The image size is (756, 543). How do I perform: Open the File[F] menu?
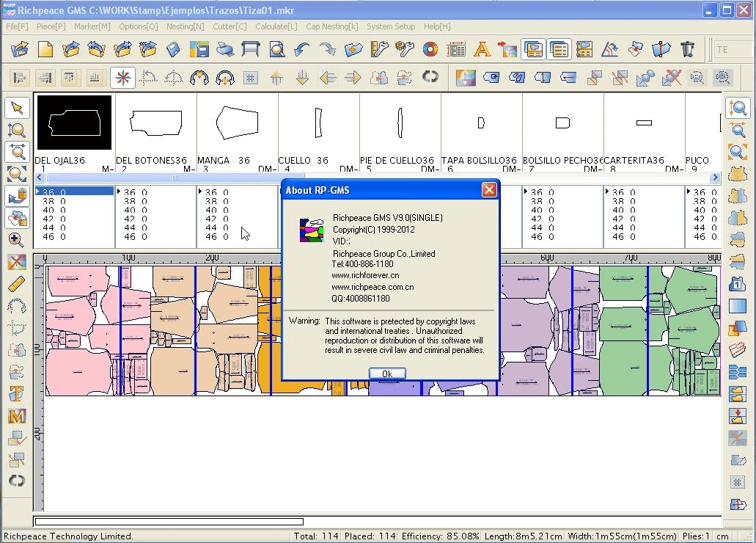tap(17, 26)
